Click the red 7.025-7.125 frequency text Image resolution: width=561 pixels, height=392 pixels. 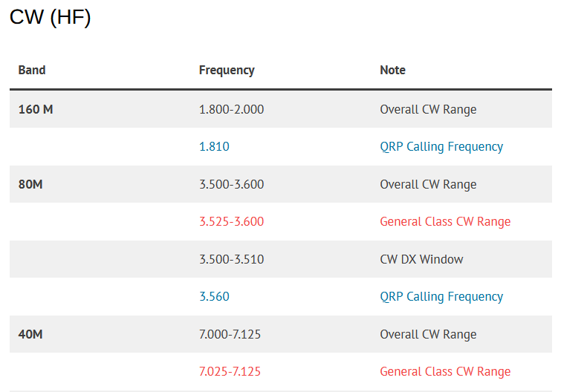(230, 371)
